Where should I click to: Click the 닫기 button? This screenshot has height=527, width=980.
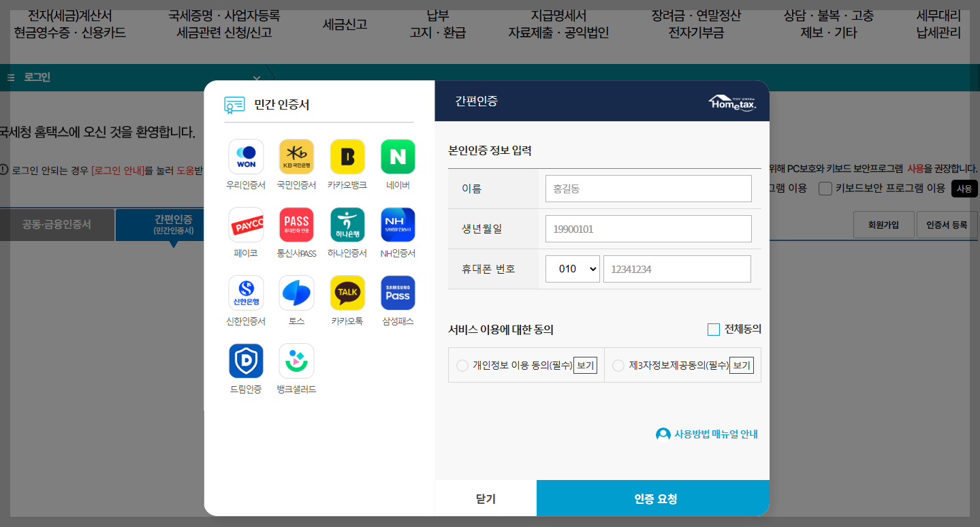[486, 498]
